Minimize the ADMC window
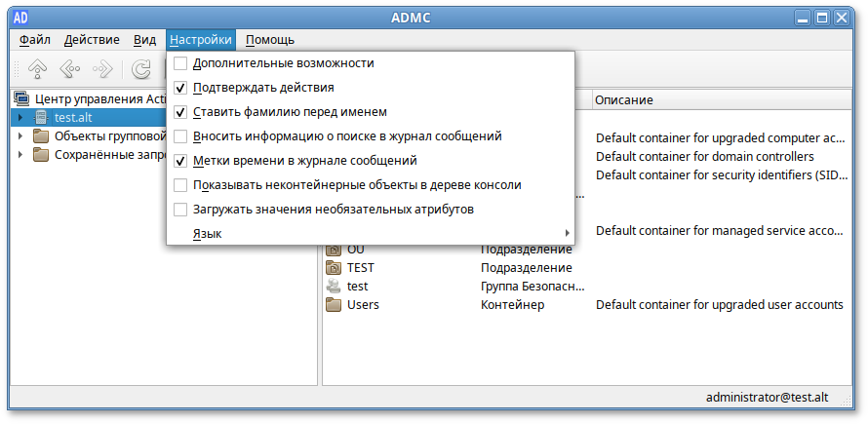Image resolution: width=868 pixels, height=424 pixels. pos(804,19)
